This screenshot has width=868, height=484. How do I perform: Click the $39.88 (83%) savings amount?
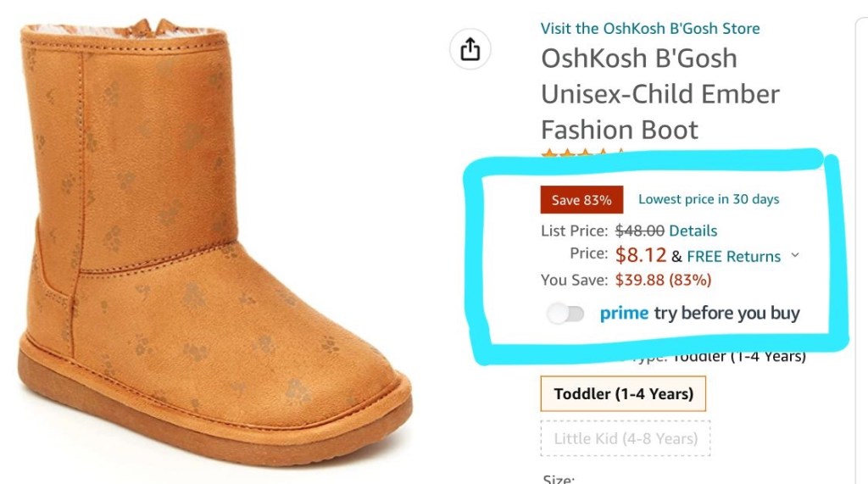[x=663, y=280]
